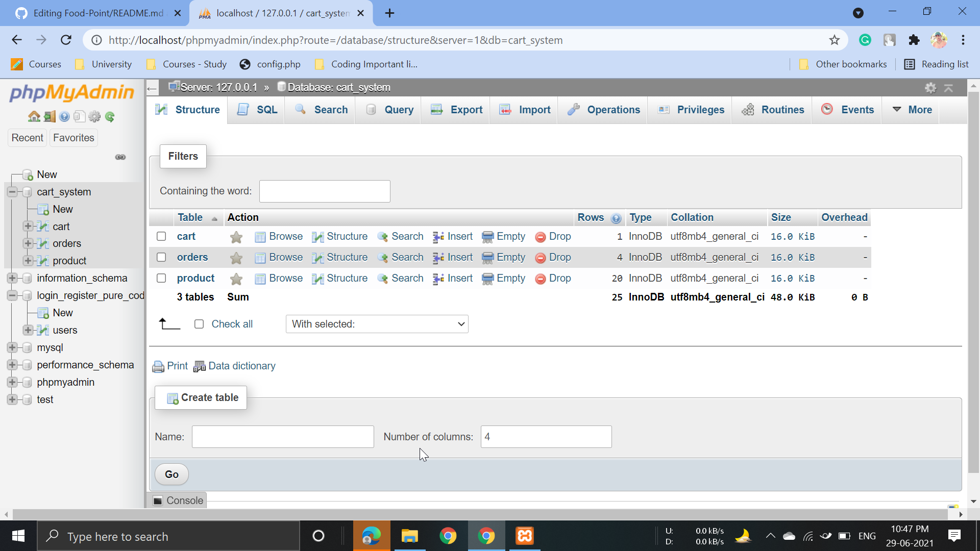Click the Drop icon for orders table
Viewport: 980px width, 551px height.
coord(540,258)
